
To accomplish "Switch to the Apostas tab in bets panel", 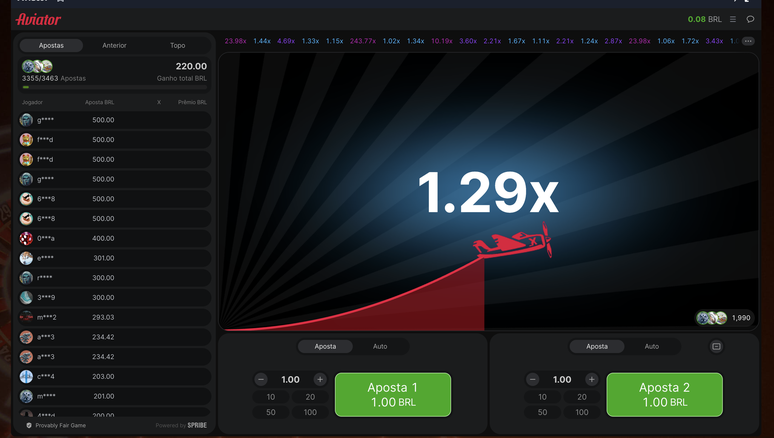I will (x=51, y=45).
